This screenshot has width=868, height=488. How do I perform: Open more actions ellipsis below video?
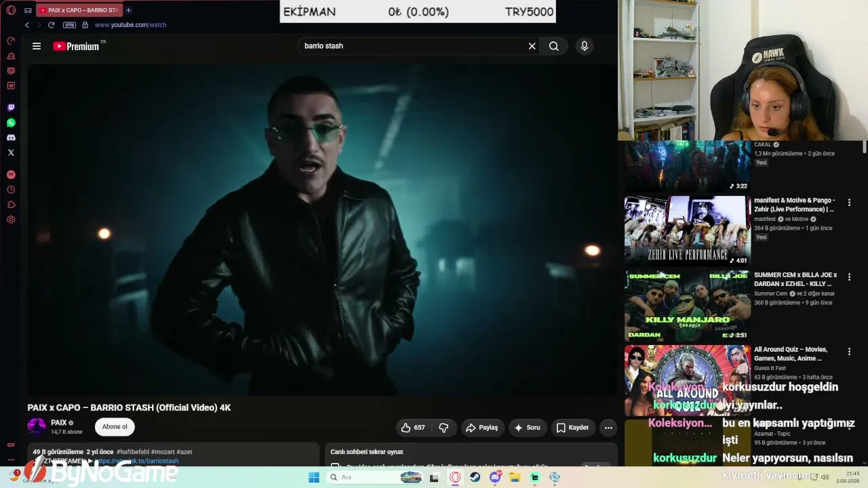(x=608, y=428)
